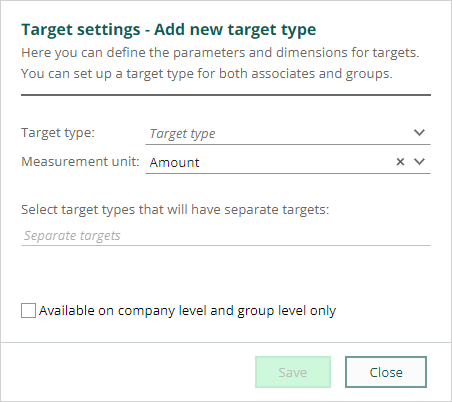Image resolution: width=452 pixels, height=402 pixels.
Task: Open the Target type combo box field
Action: (x=288, y=133)
